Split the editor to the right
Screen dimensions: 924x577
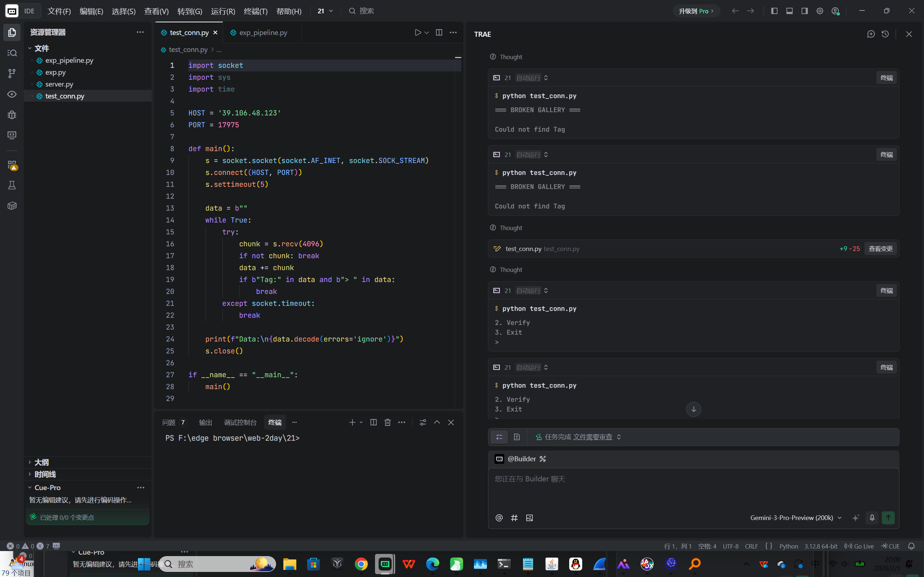[x=439, y=32]
